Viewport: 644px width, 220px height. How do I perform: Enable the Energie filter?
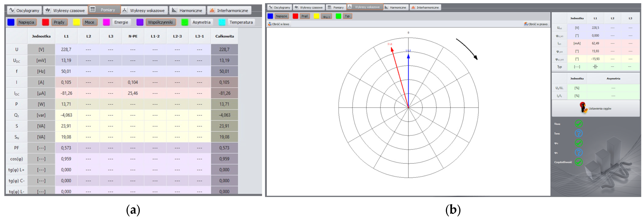(121, 22)
